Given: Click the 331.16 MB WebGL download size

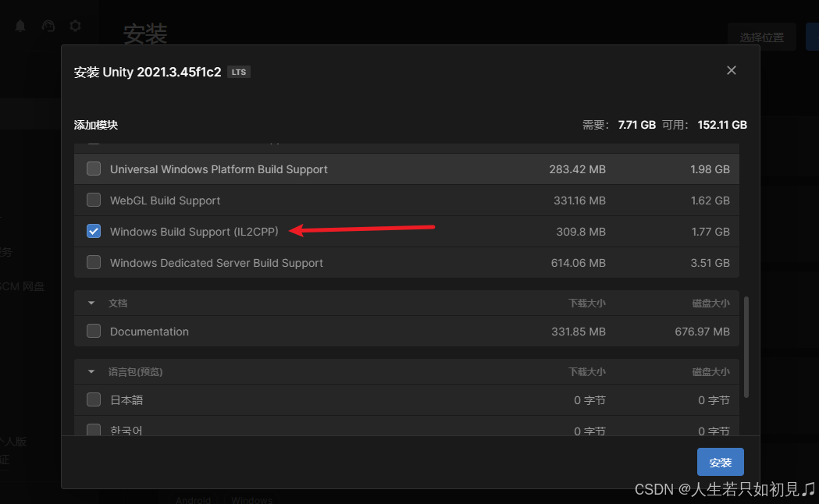Looking at the screenshot, I should (579, 201).
